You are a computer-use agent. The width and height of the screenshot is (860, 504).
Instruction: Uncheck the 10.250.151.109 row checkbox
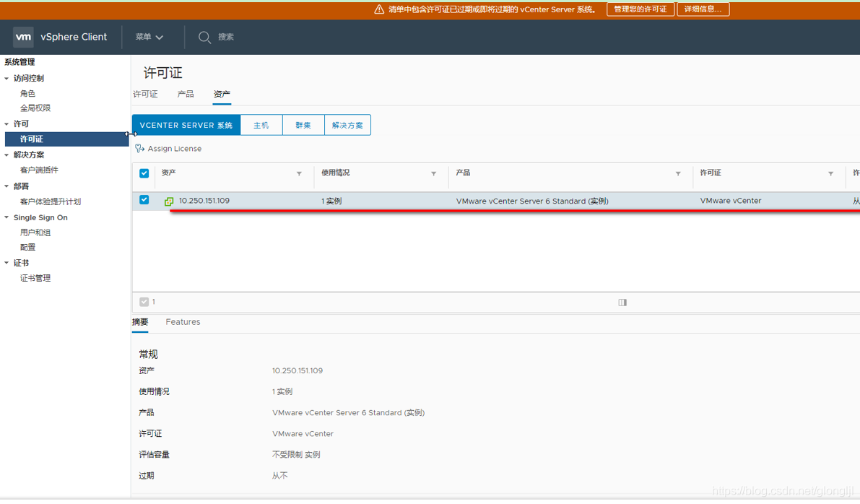point(144,199)
